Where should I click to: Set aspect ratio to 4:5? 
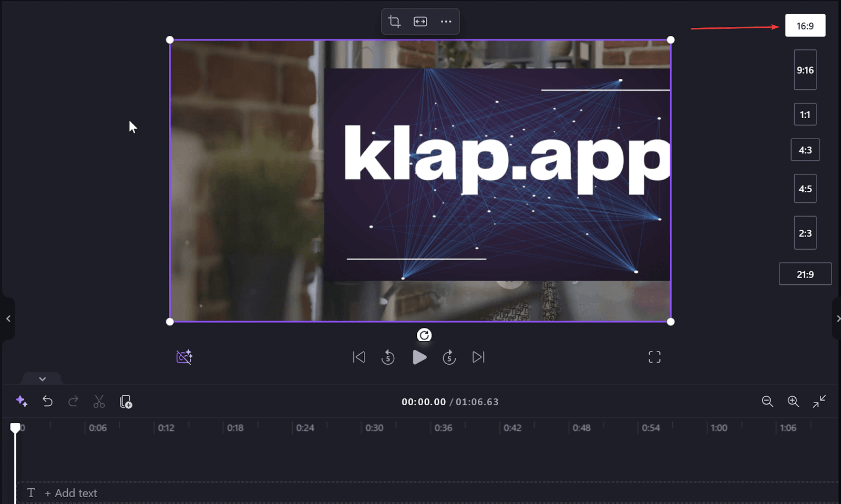805,189
